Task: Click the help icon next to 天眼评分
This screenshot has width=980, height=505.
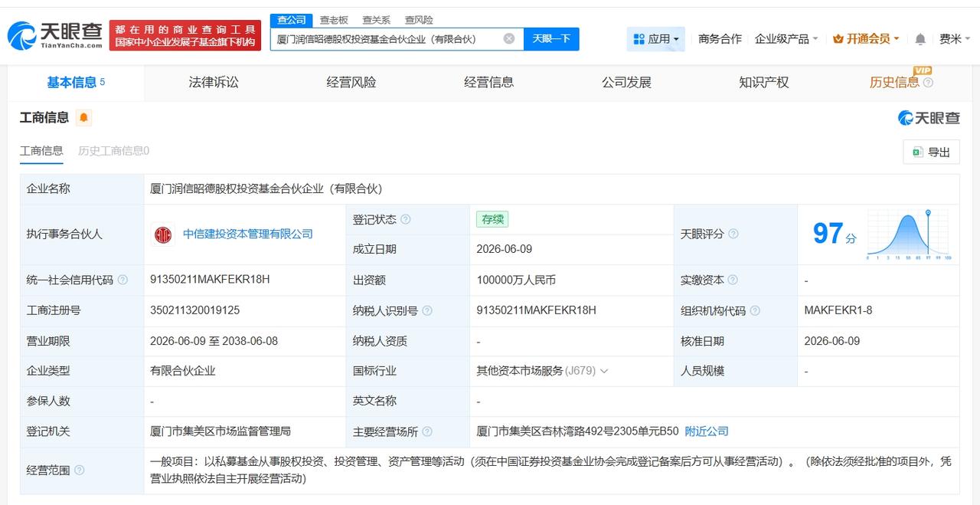Action: [733, 234]
